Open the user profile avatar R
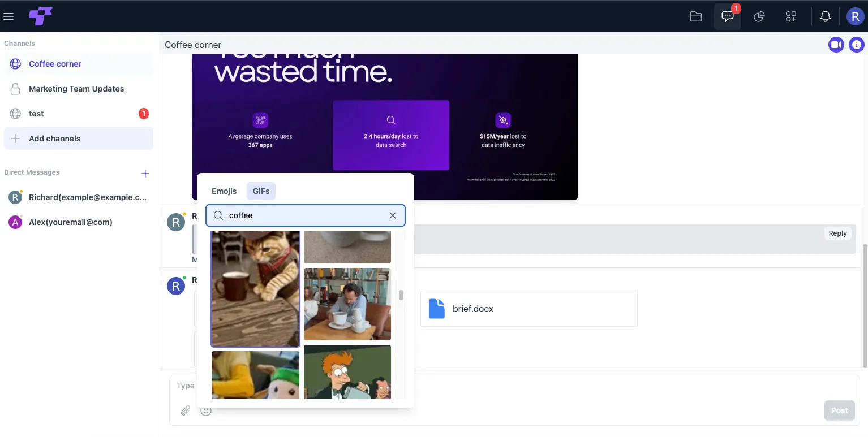 (x=854, y=16)
